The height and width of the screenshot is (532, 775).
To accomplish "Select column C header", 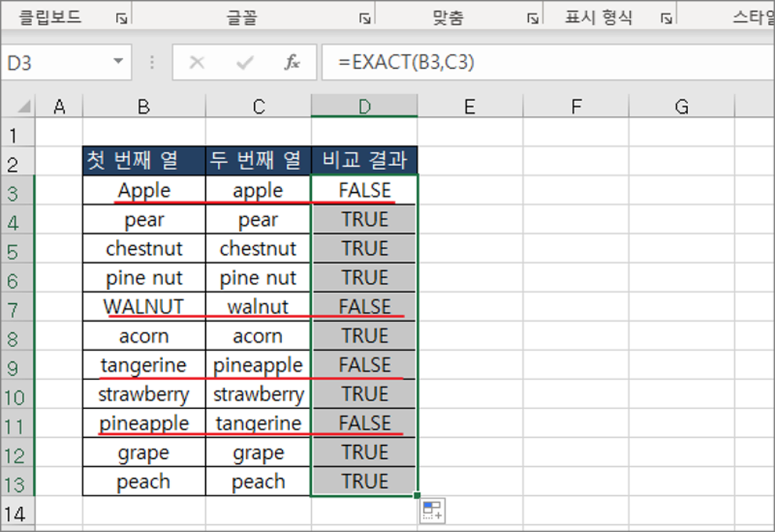I will tap(259, 107).
